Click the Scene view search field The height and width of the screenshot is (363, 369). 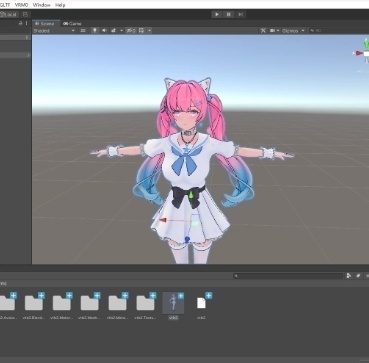[338, 31]
